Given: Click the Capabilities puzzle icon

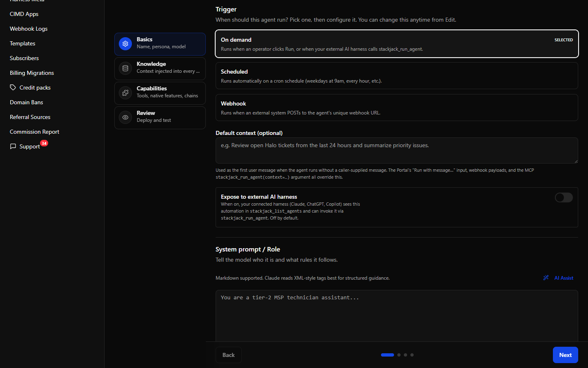Looking at the screenshot, I should coord(125,93).
